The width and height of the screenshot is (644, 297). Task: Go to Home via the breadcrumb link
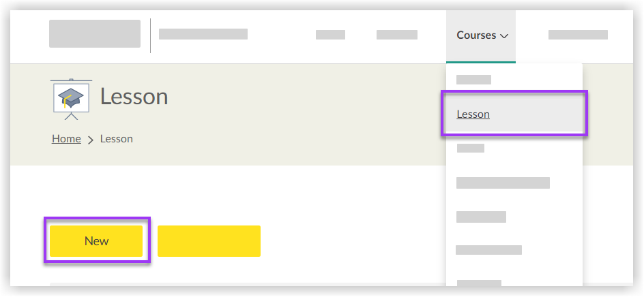click(x=66, y=139)
